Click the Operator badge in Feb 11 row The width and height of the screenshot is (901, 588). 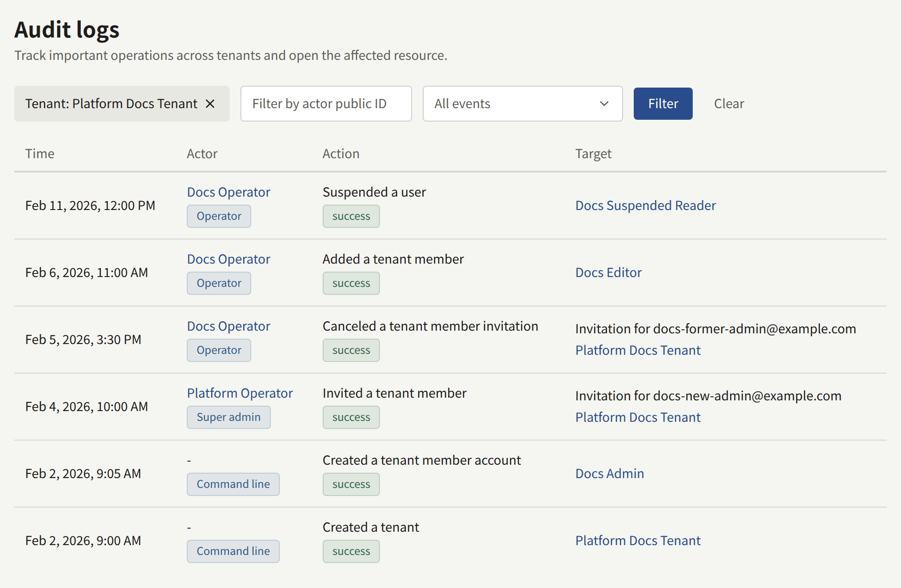219,216
